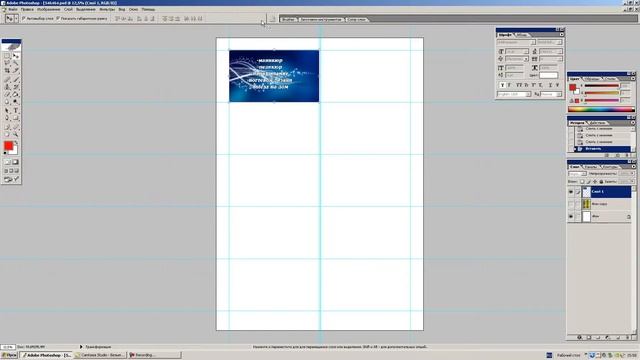The image size is (640, 360).
Task: Select the Slice tool
Action: point(16,70)
